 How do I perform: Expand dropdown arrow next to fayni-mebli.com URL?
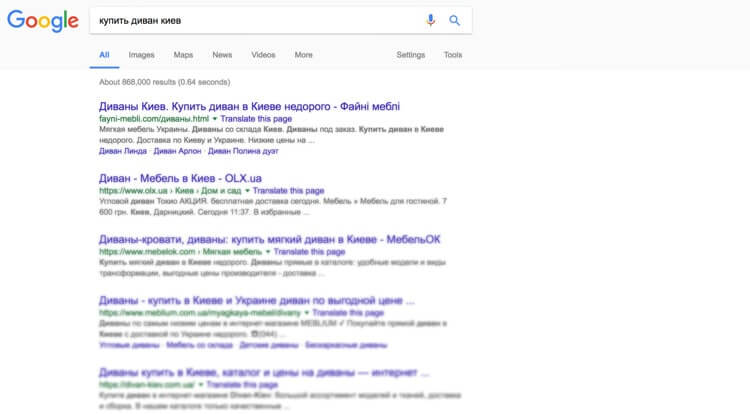(x=215, y=119)
